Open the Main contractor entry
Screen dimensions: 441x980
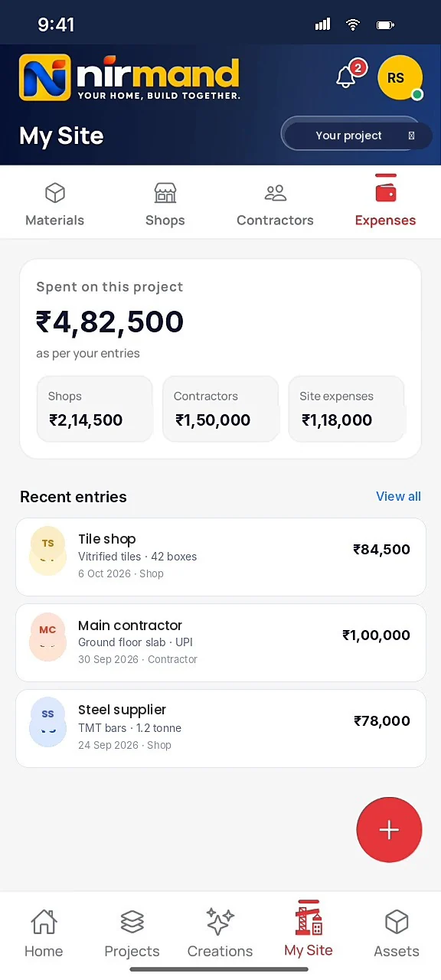[x=220, y=642]
